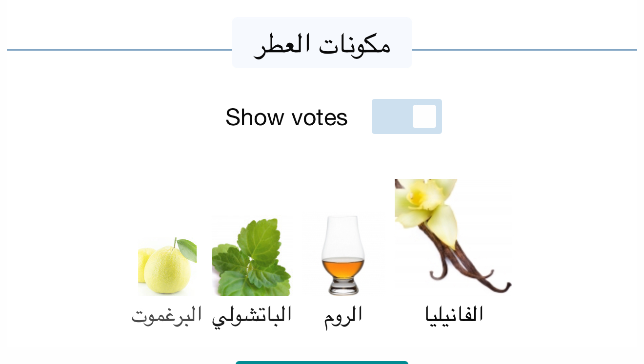
Task: Click the patchouli leaves ingredient image
Action: click(x=251, y=256)
